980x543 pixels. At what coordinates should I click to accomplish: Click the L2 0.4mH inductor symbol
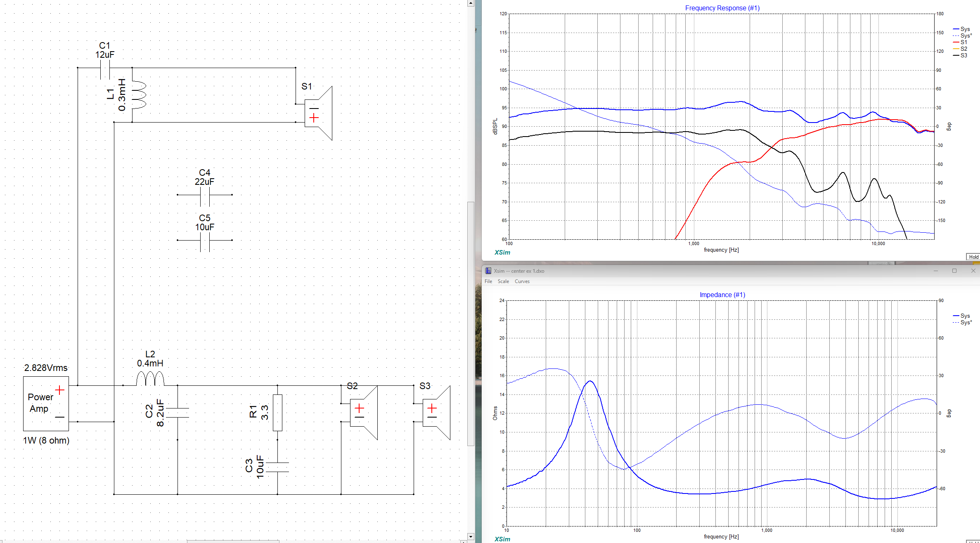click(x=150, y=379)
